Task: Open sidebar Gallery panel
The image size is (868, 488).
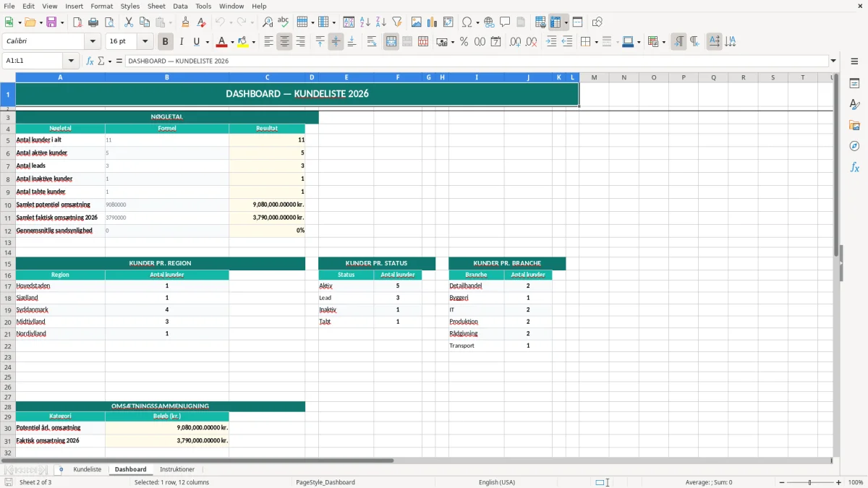Action: [854, 125]
